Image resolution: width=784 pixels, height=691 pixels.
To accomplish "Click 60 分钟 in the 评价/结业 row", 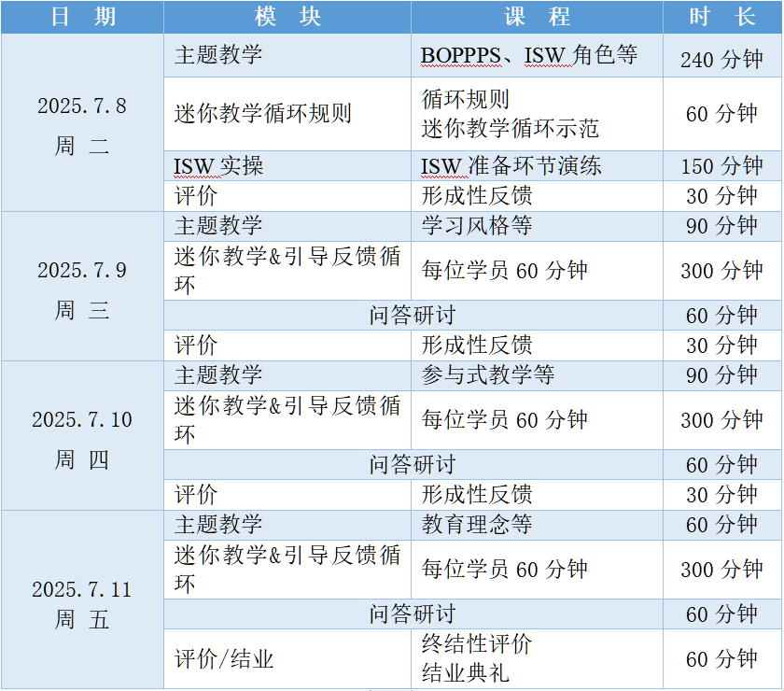I will (722, 659).
